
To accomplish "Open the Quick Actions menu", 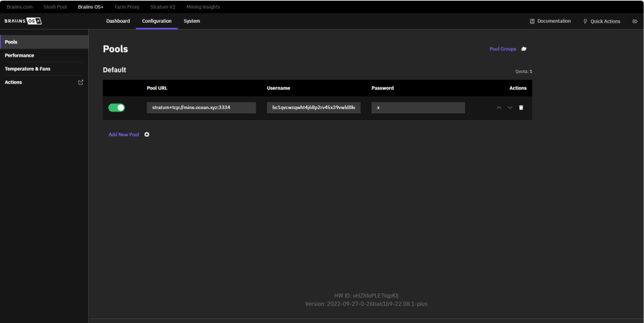I will click(x=601, y=21).
